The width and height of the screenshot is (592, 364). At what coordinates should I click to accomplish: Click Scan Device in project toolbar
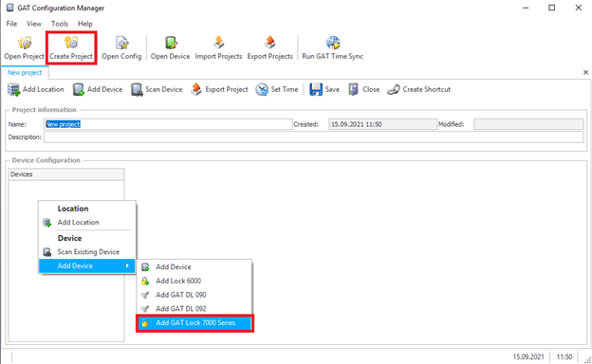(x=157, y=89)
